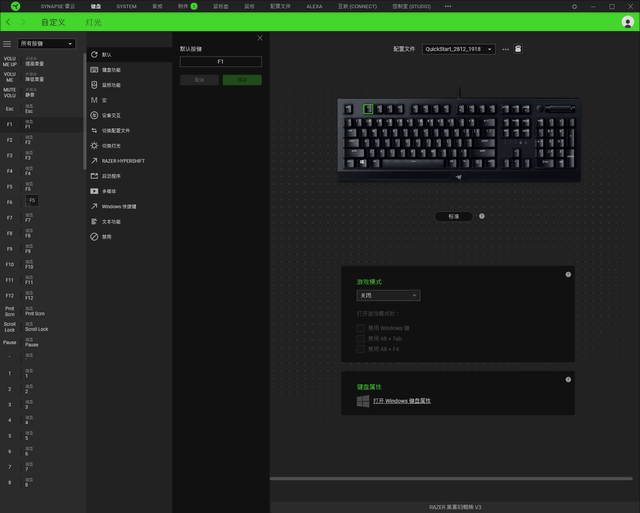Select the Print Scrn row in the key list
Viewport: 640px width, 513px height.
coord(42,311)
